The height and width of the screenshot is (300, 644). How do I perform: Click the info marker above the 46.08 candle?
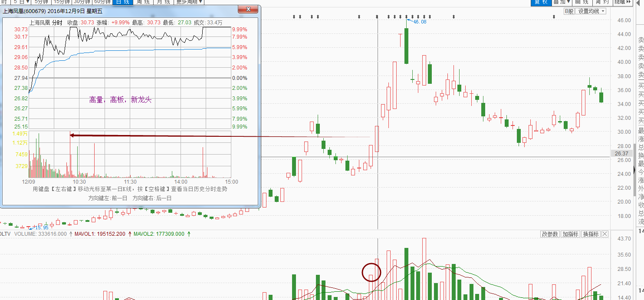coord(407,17)
